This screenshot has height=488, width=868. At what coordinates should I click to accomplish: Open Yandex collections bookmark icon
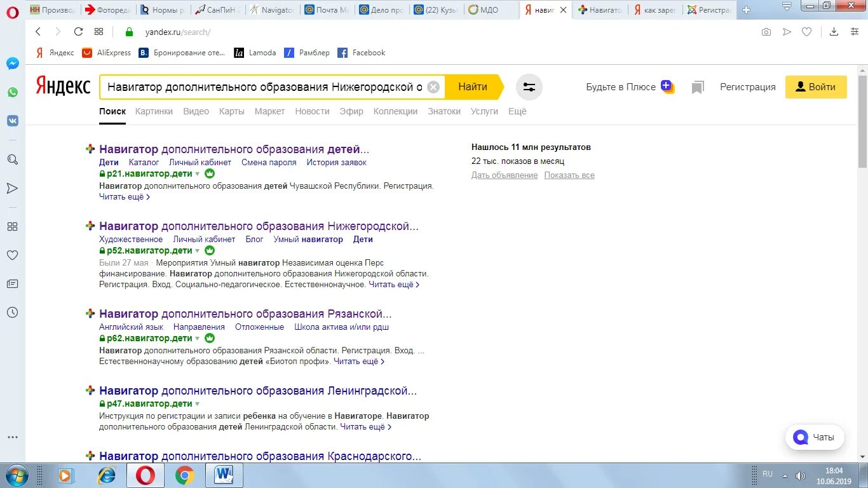click(x=698, y=87)
